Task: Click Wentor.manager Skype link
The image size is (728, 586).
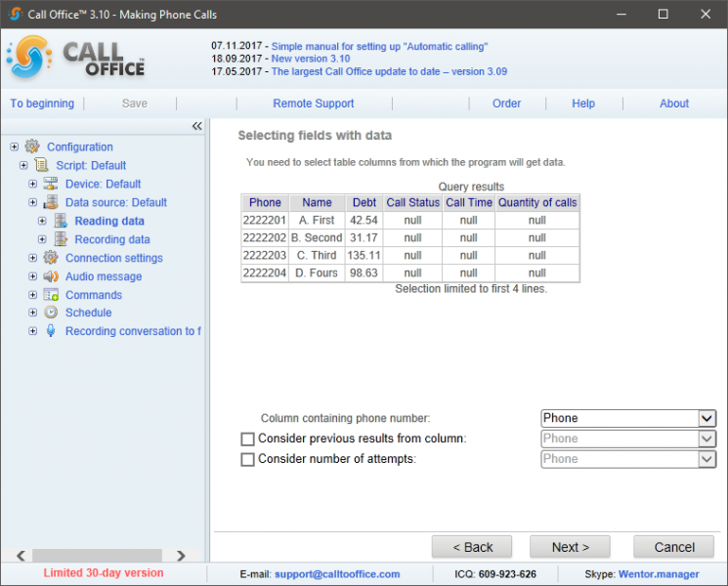Action: coord(659,574)
